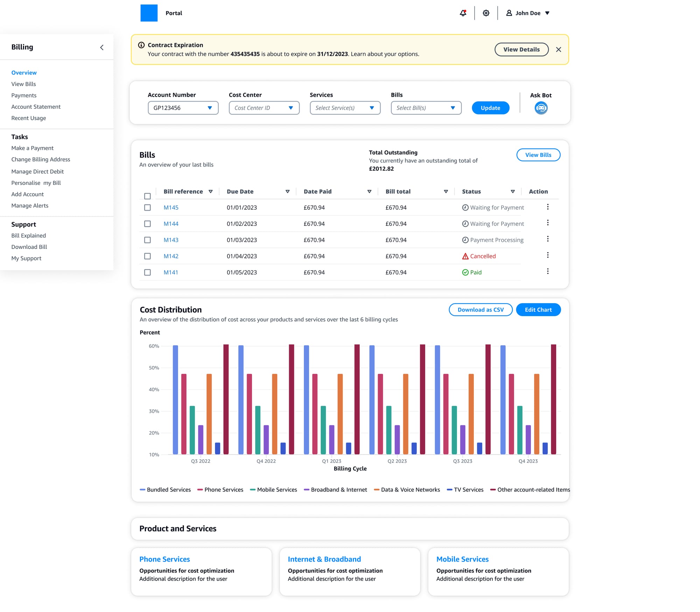Open settings gear icon in header

[486, 13]
